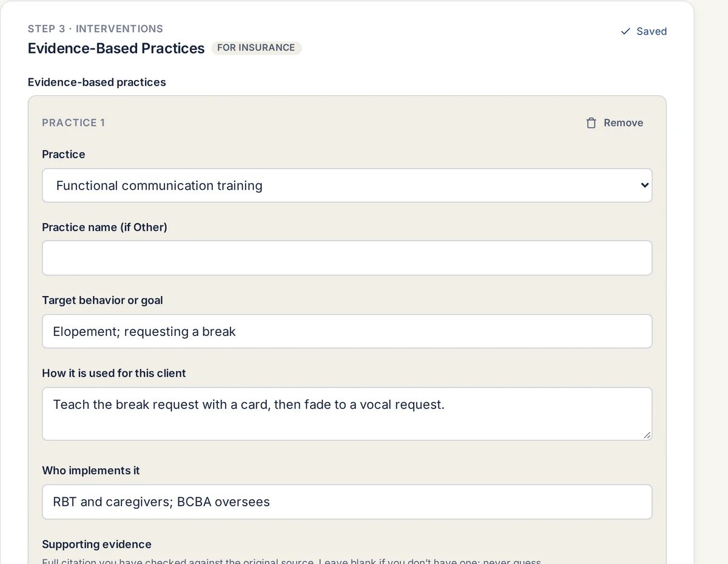
Task: Click the Evidence-based practices section label
Action: [x=97, y=82]
